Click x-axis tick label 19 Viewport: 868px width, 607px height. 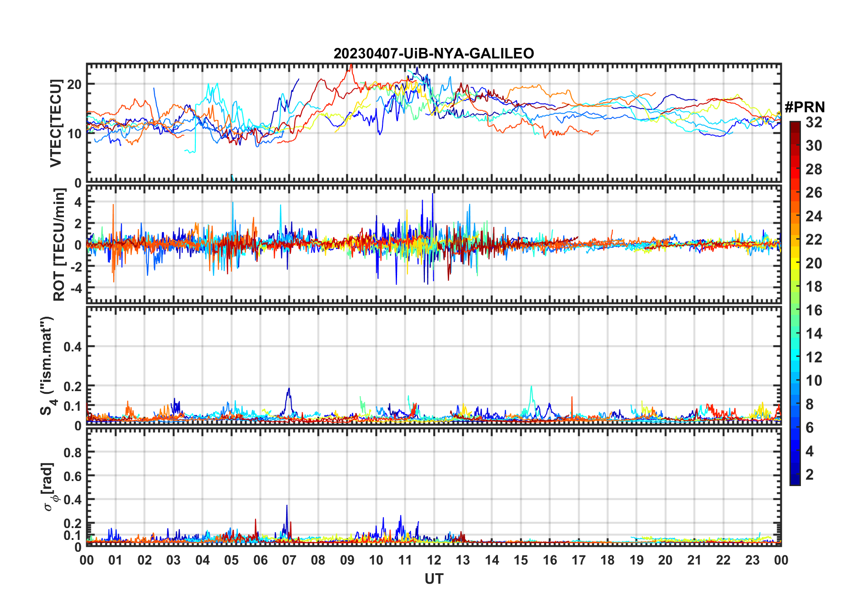click(x=637, y=560)
